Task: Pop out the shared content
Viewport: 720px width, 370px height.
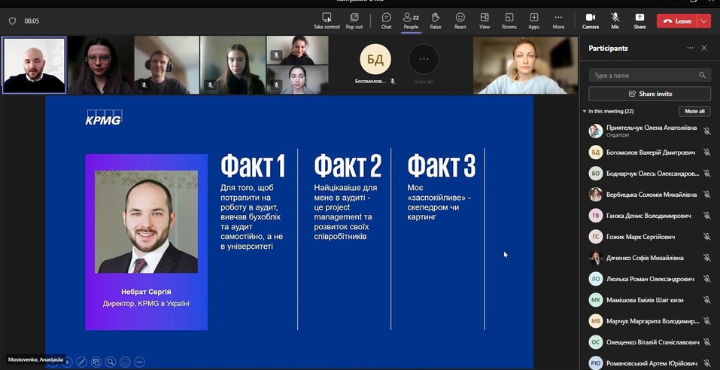Action: [x=354, y=21]
